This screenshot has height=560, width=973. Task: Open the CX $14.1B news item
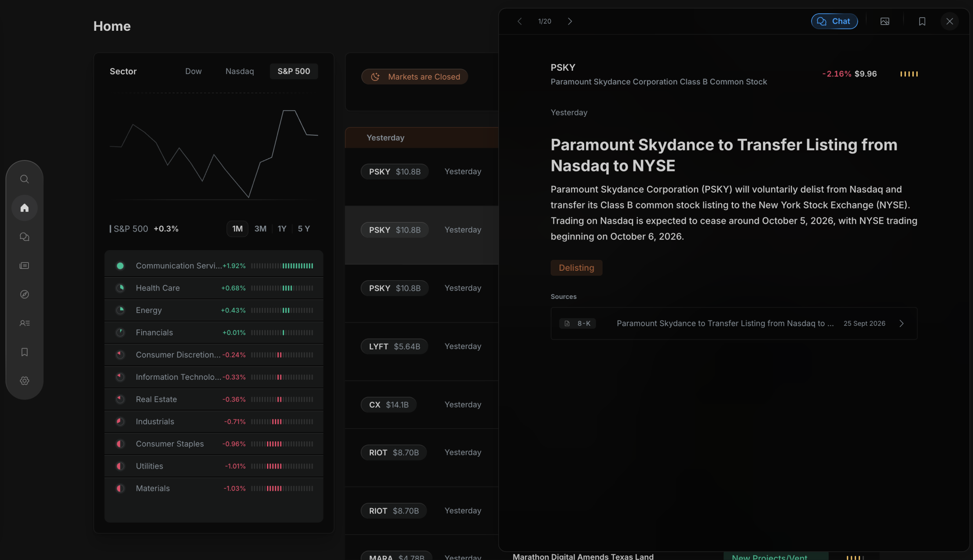click(421, 404)
